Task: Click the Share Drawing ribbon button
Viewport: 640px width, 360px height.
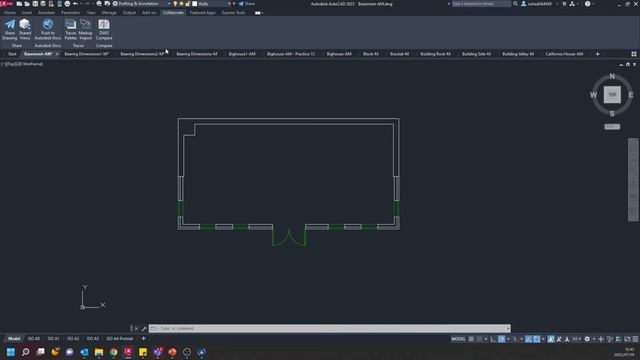Action: (10, 29)
